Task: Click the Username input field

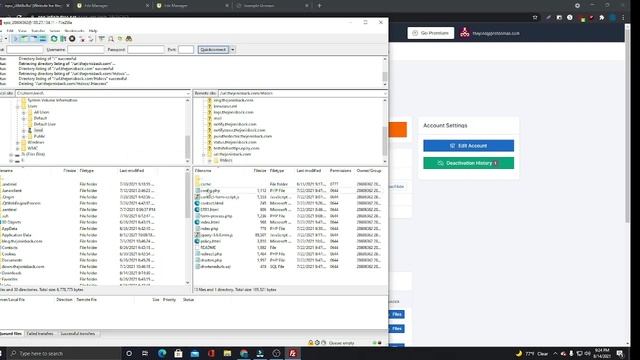Action: [86, 49]
